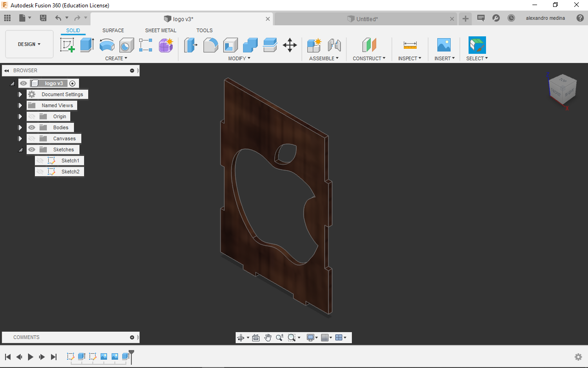
Task: Click the New Component icon
Action: 314,45
